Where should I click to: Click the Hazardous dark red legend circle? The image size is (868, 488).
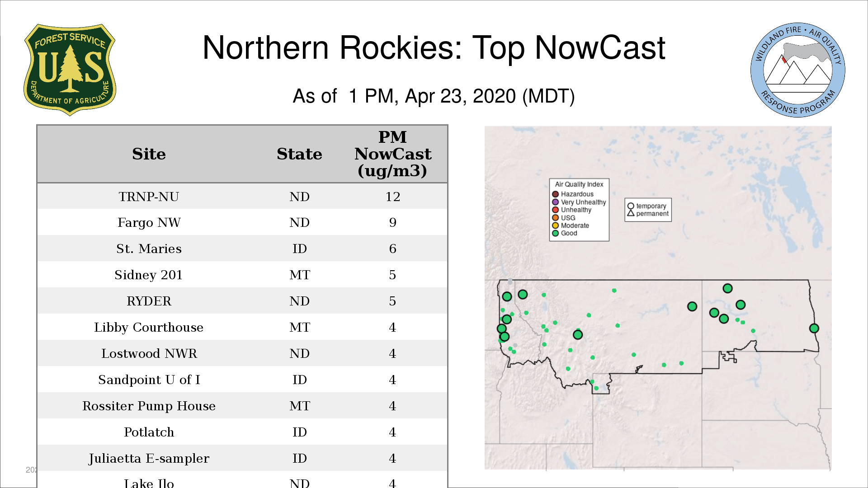[556, 194]
